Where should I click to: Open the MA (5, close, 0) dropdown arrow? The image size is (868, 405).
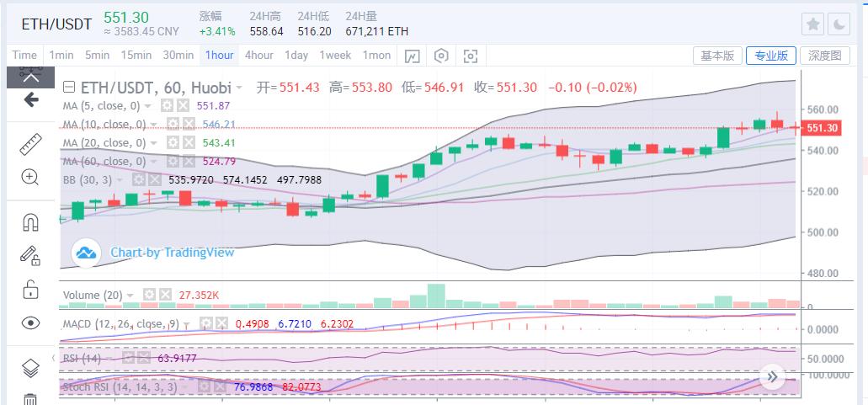point(148,106)
